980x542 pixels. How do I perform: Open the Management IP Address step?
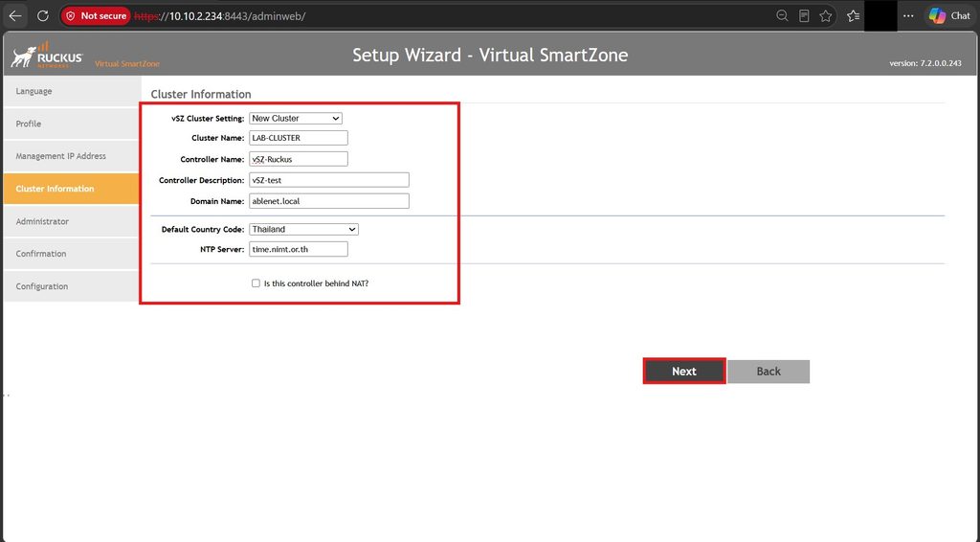click(x=71, y=156)
